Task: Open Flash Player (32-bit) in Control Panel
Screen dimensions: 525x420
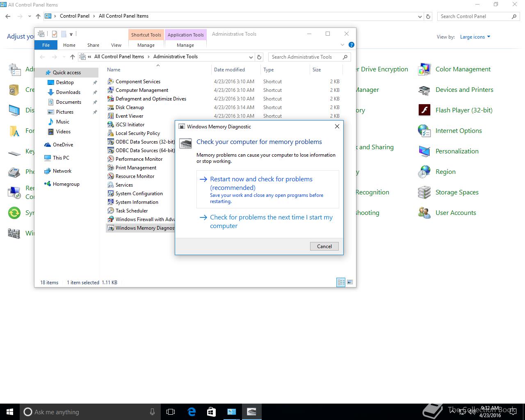Action: tap(455, 110)
